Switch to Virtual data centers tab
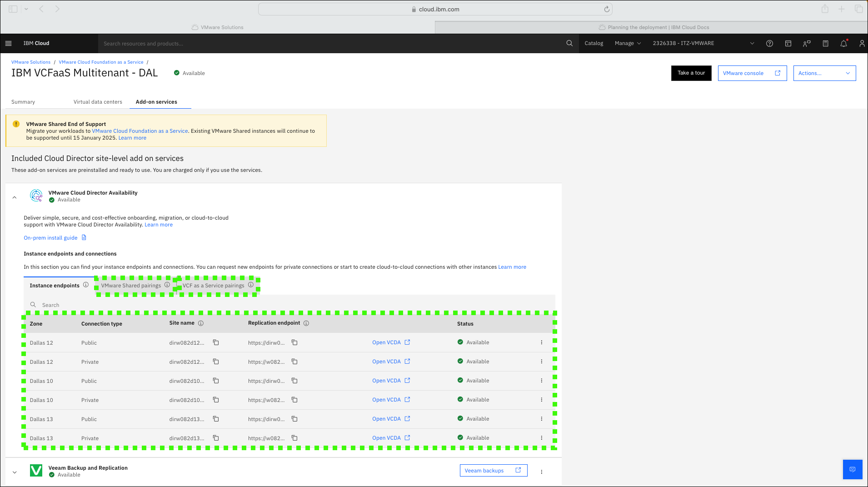Image resolution: width=868 pixels, height=487 pixels. [98, 102]
